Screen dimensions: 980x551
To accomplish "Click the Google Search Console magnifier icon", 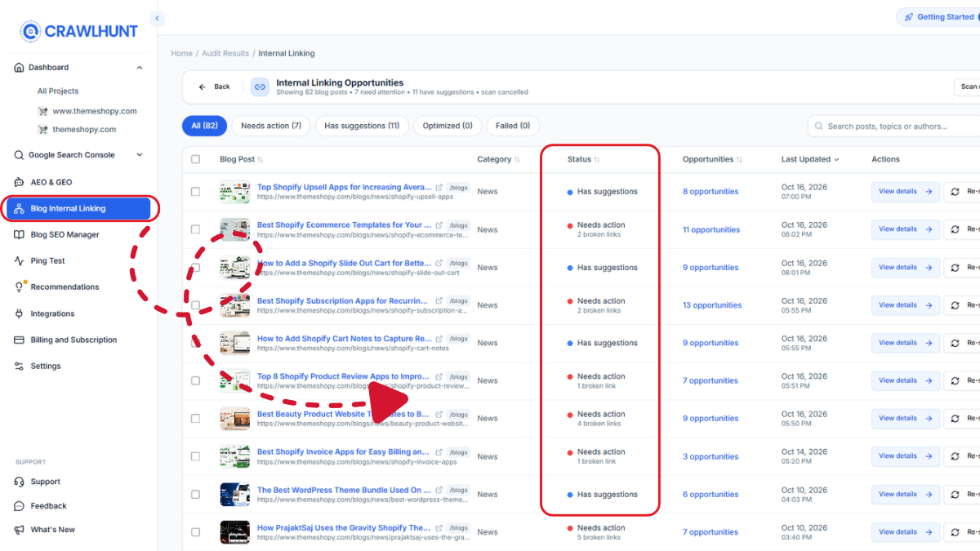I will (19, 155).
